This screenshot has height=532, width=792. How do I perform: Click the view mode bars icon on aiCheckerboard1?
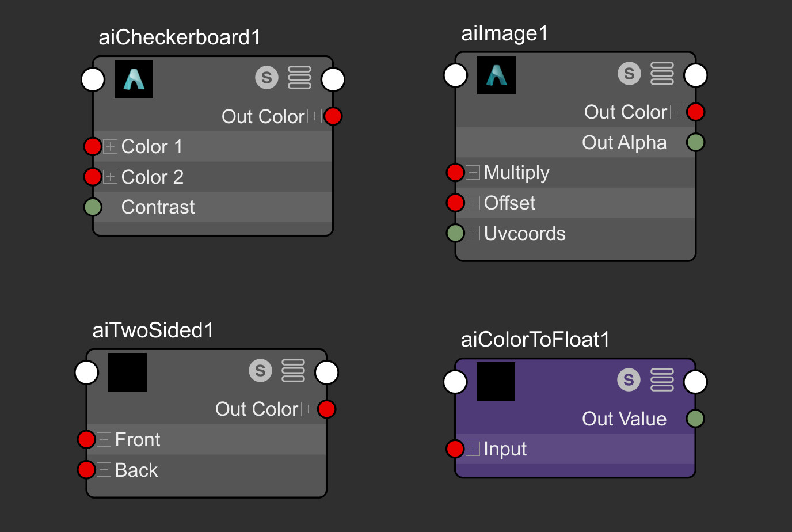pos(299,77)
